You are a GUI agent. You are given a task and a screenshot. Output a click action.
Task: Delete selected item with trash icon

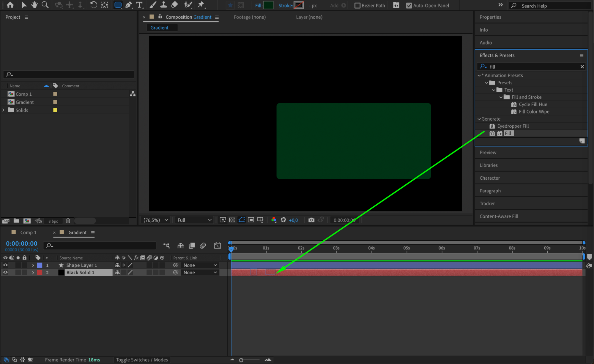click(x=68, y=221)
